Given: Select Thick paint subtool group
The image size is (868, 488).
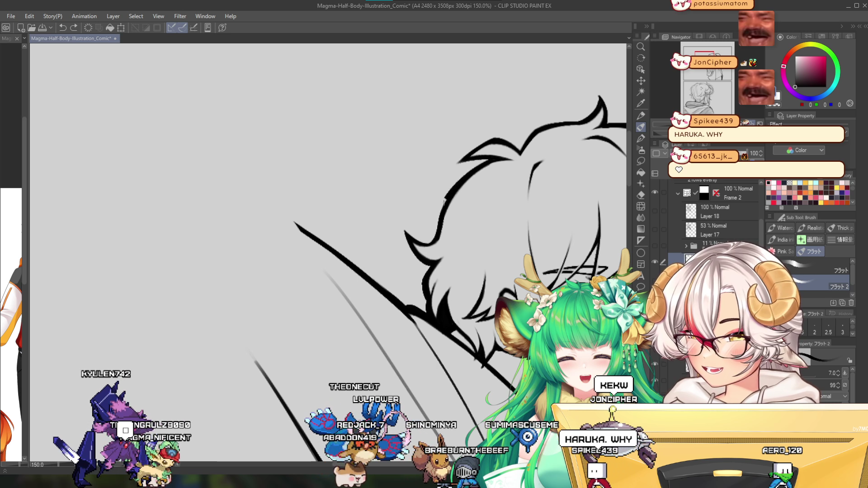Looking at the screenshot, I should click(x=840, y=228).
